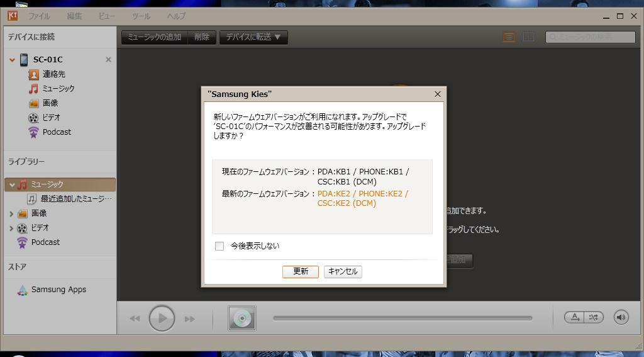Click the playback progress slider
Screen dimensions: 644x357
[x=402, y=318]
